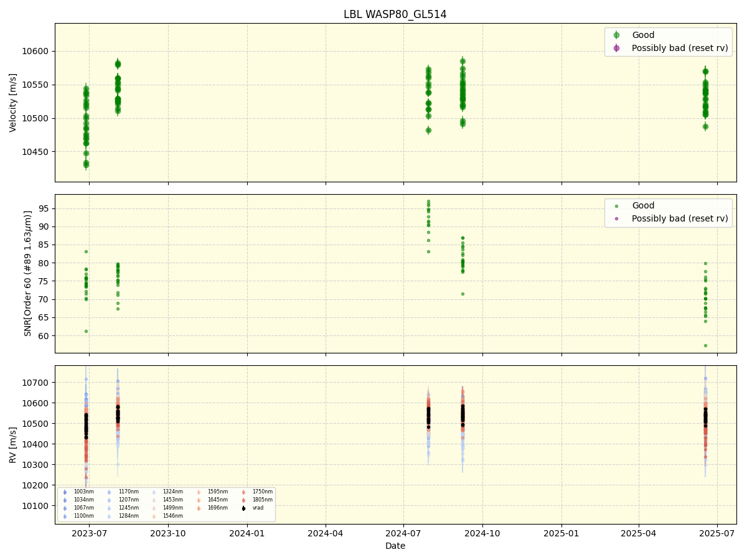Click the Velocity axis tick '10450'

[36, 152]
